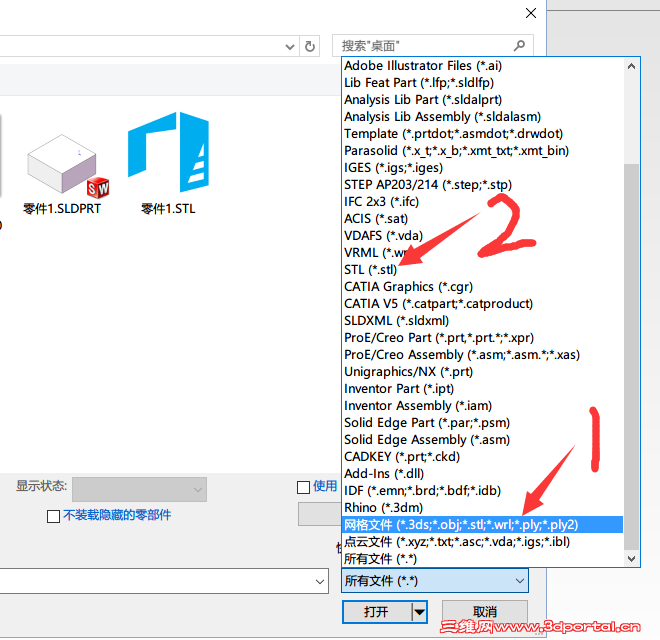Click the 打开 button
Image resolution: width=660 pixels, height=640 pixels.
pos(376,612)
